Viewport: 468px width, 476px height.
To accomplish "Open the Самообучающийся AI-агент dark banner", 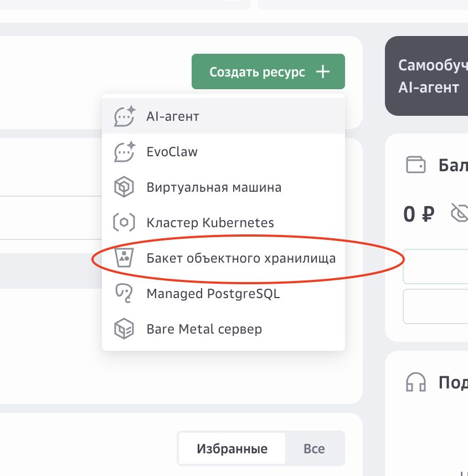I will 426,76.
